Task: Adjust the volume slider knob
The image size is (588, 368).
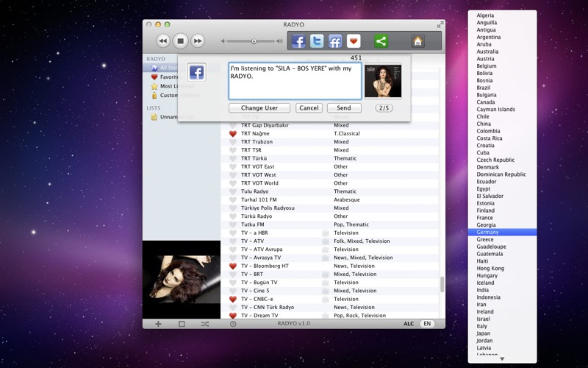Action: (254, 41)
